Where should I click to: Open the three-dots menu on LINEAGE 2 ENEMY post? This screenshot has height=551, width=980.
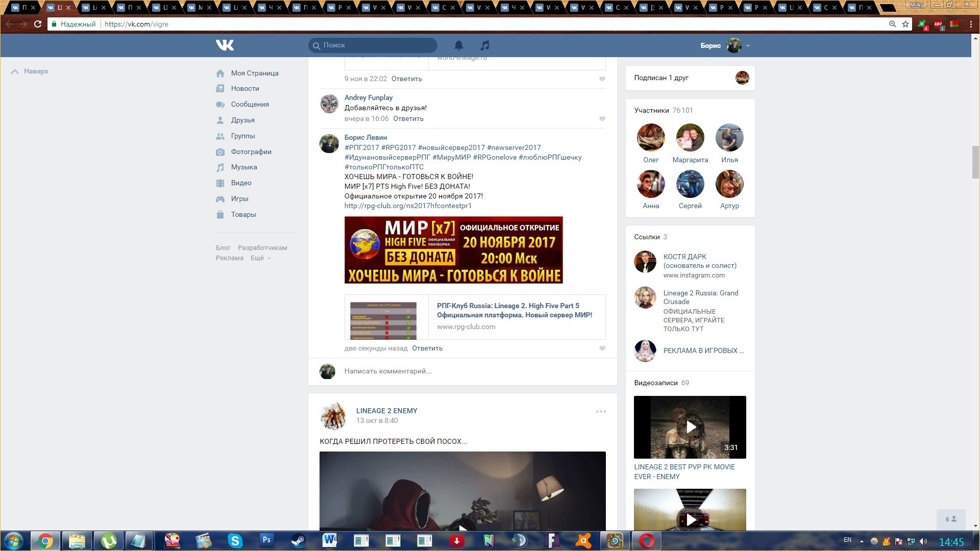pos(600,411)
